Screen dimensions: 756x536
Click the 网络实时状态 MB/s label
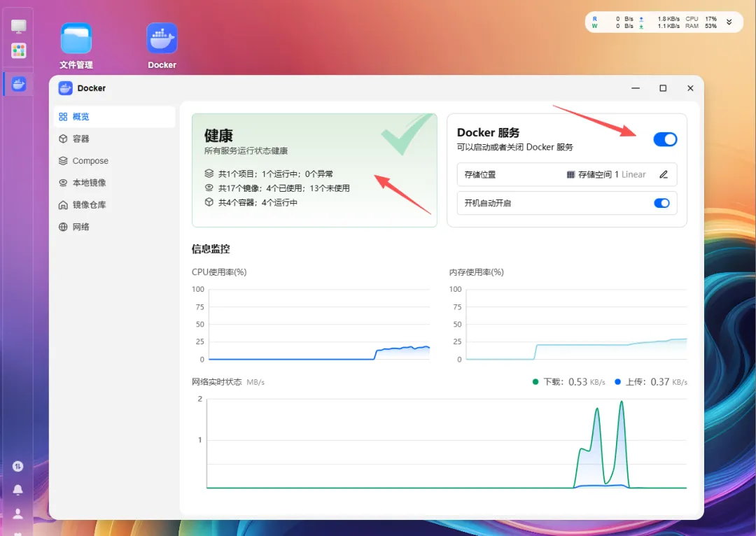point(228,382)
